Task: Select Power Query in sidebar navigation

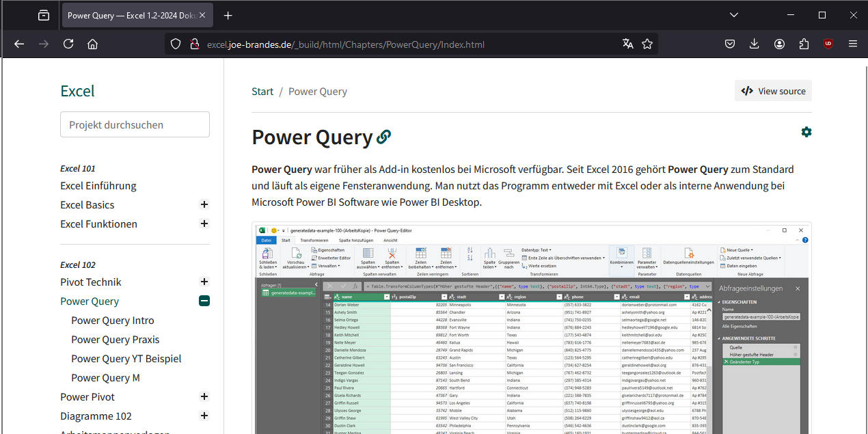Action: tap(90, 301)
